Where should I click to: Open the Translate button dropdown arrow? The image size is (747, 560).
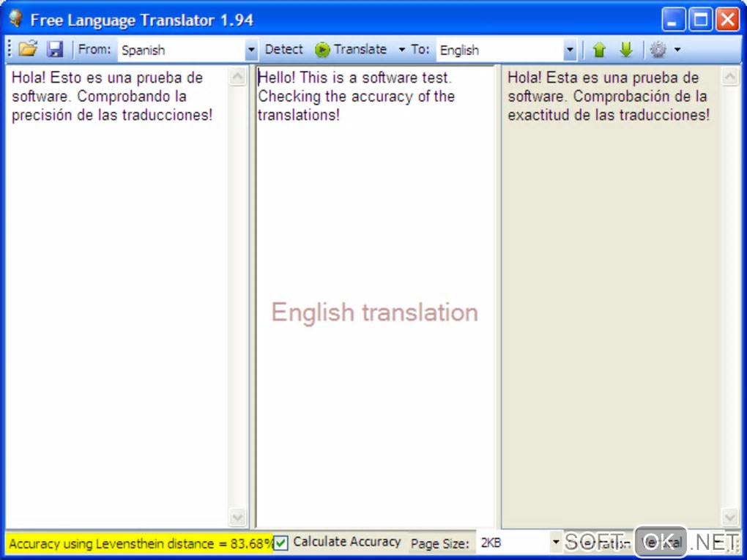click(x=401, y=50)
